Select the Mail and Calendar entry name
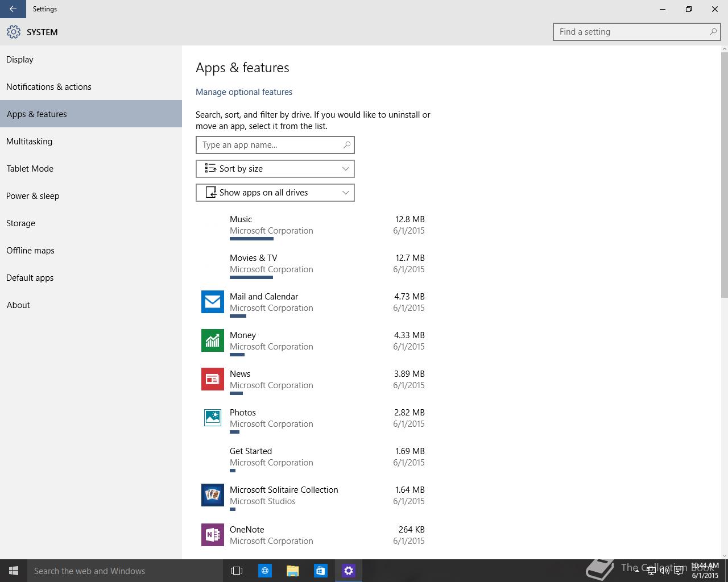 pyautogui.click(x=264, y=297)
